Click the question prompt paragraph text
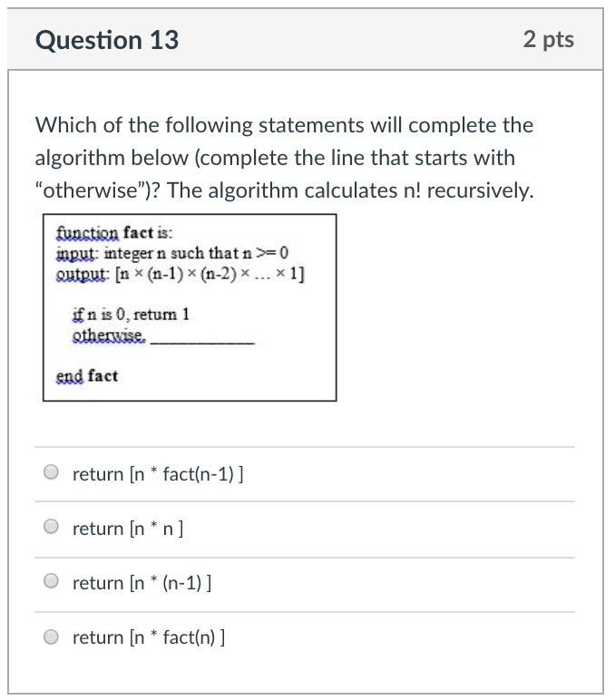This screenshot has width=615, height=700. 285,158
